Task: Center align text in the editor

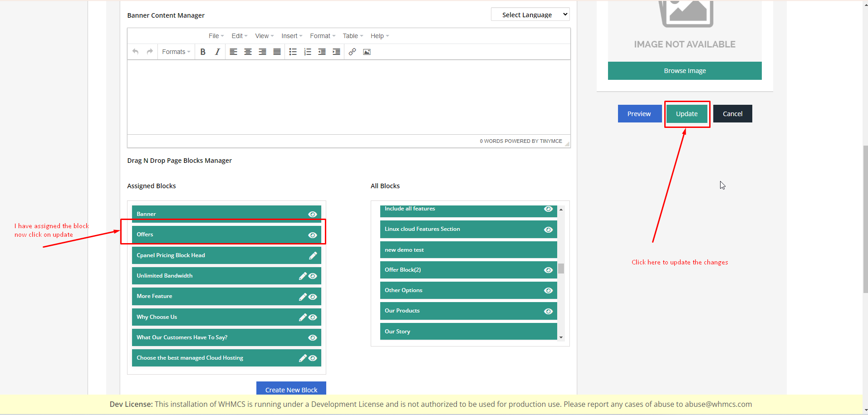Action: point(248,52)
